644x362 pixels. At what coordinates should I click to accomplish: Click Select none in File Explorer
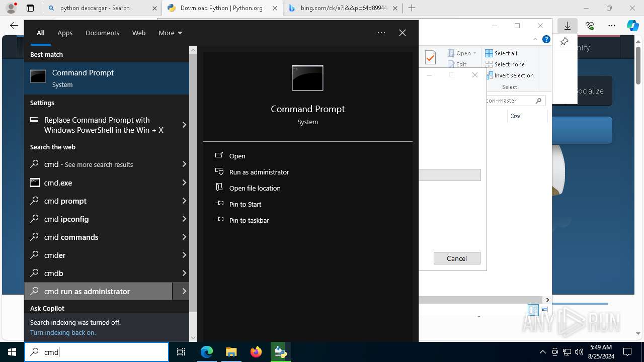[505, 64]
